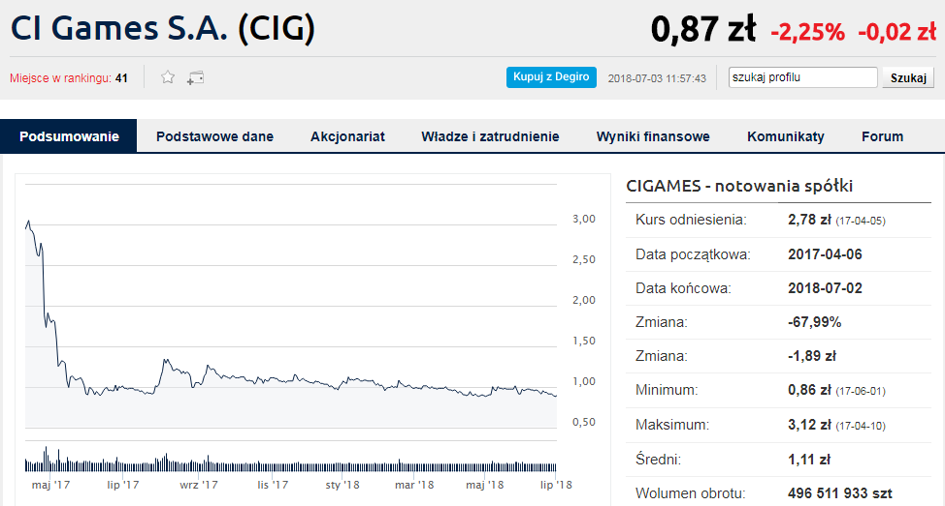Click the -0,02 zł price change
Viewport: 945px width, 506px height.
click(897, 31)
